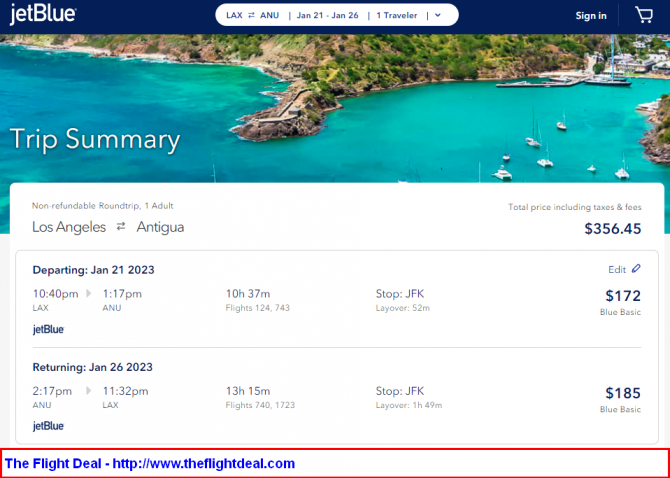The height and width of the screenshot is (478, 670).
Task: Click the 13h 15m duration
Action: pyautogui.click(x=248, y=391)
